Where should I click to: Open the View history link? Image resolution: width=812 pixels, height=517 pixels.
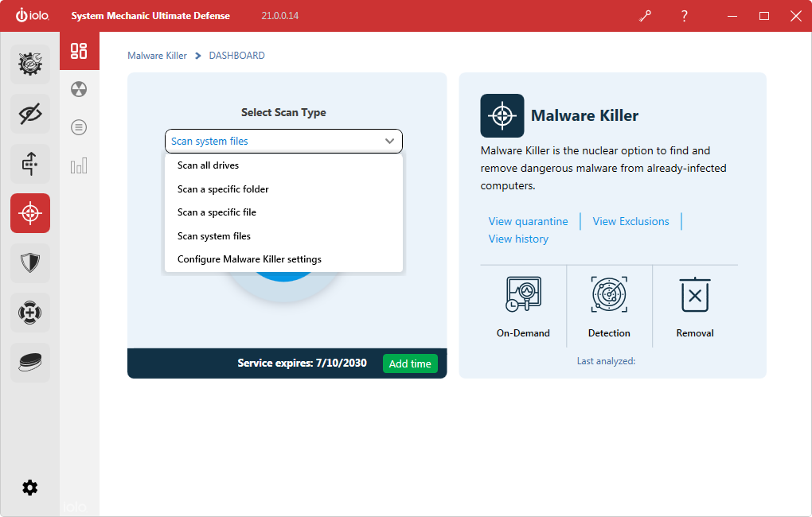pyautogui.click(x=518, y=239)
